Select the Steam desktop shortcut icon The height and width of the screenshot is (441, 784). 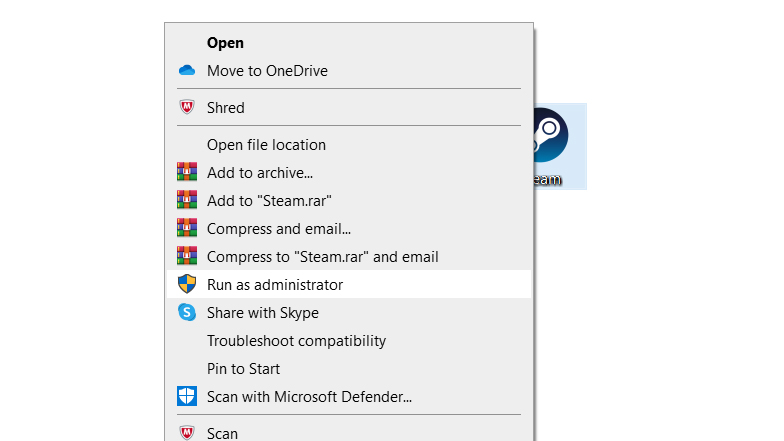pos(560,146)
